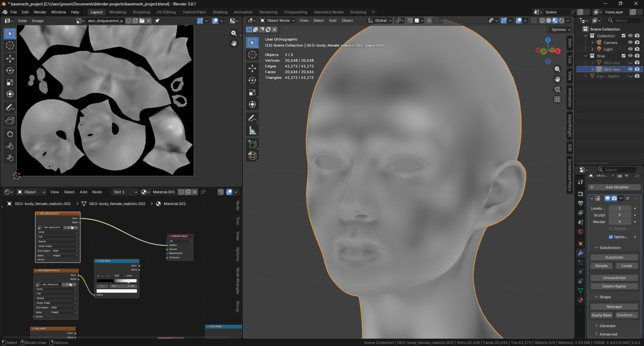Open Global transform orientation dropdown
644x346 pixels.
tap(380, 21)
